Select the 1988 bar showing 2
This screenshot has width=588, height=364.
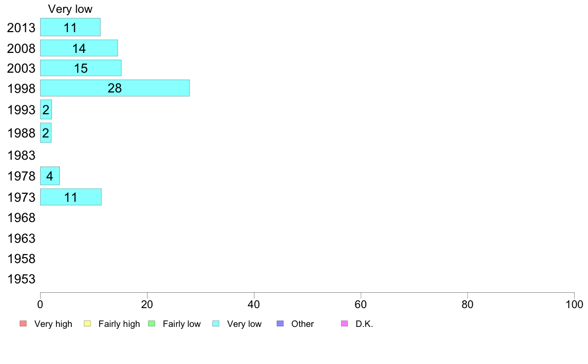tap(46, 133)
